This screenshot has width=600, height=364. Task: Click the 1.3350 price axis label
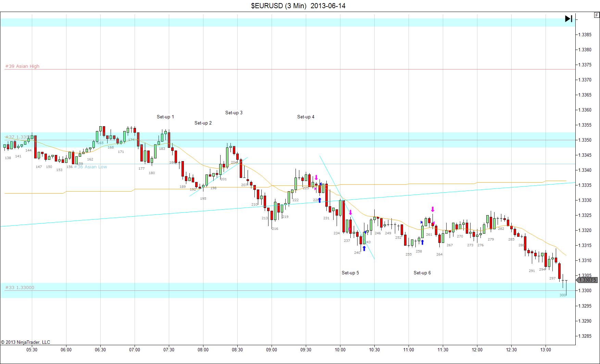[585, 140]
